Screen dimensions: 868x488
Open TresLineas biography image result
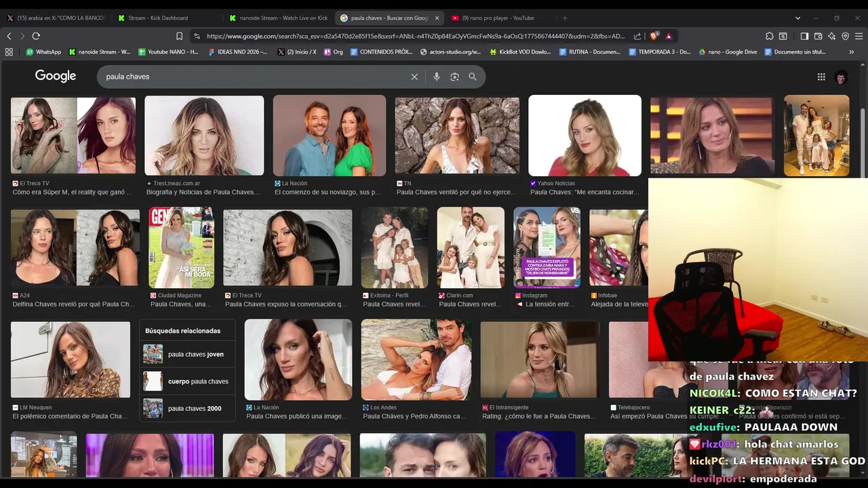(204, 136)
